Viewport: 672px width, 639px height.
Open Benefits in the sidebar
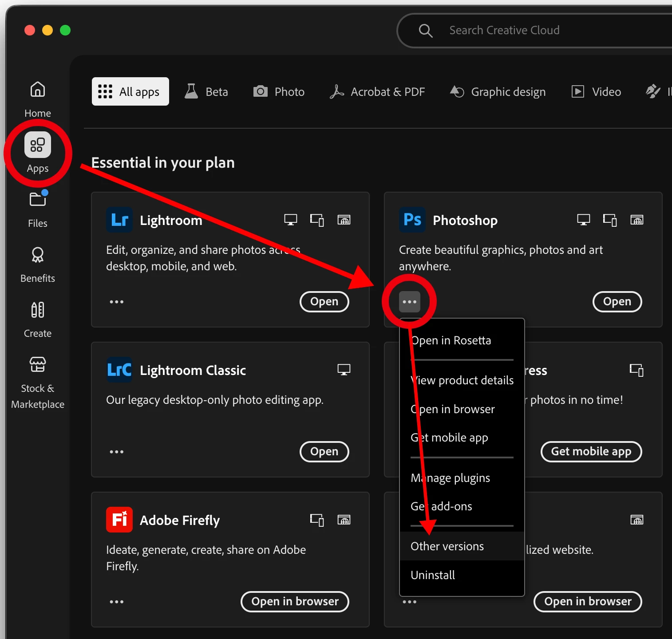coord(38,264)
